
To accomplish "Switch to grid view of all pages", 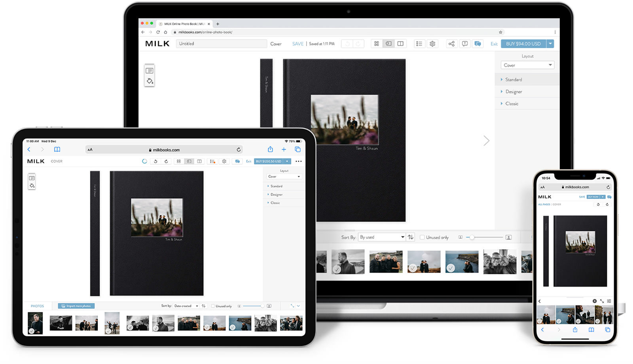I will click(377, 44).
